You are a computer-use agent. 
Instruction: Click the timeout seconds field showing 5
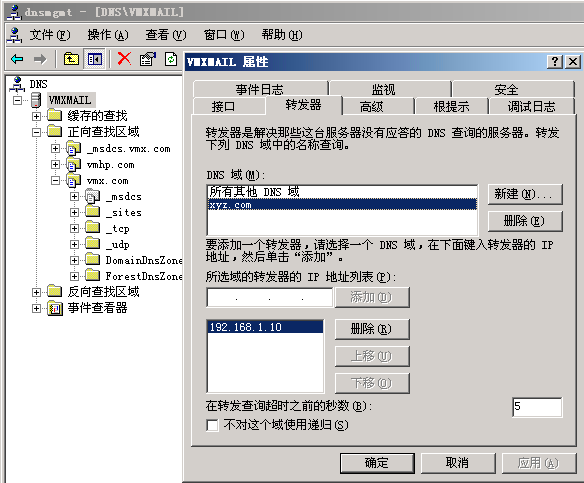(x=537, y=407)
